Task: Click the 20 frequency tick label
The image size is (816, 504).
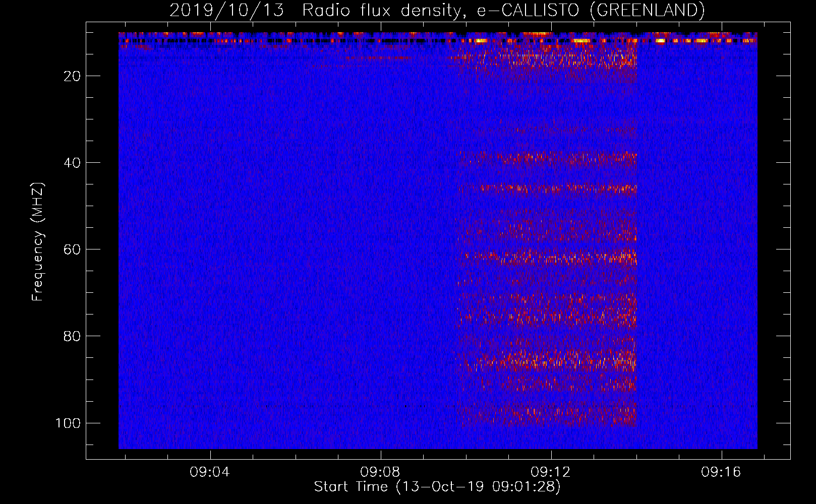Action: [72, 76]
